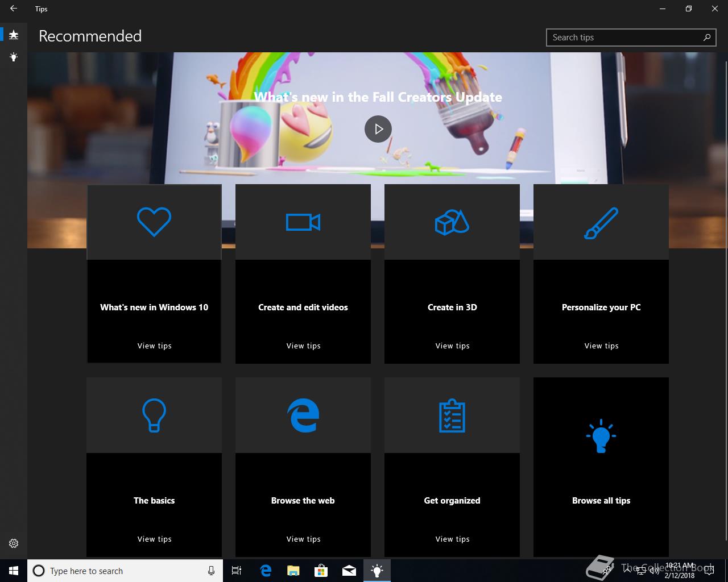Play the Fall Creators Update video

click(378, 129)
